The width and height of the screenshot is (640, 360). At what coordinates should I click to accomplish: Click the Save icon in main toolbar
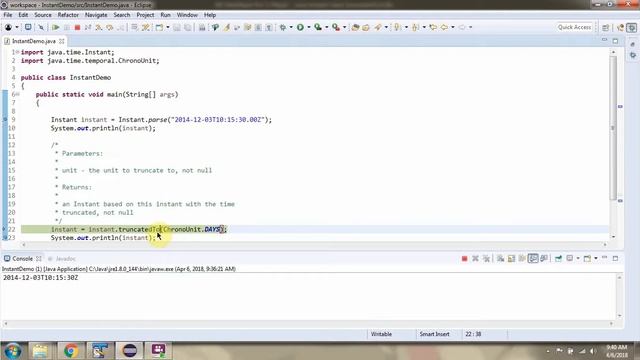pyautogui.click(x=177, y=27)
